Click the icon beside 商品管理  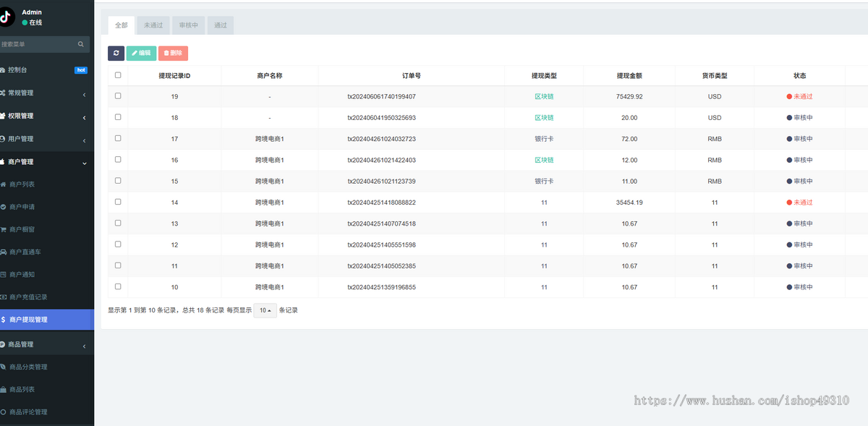coord(3,344)
